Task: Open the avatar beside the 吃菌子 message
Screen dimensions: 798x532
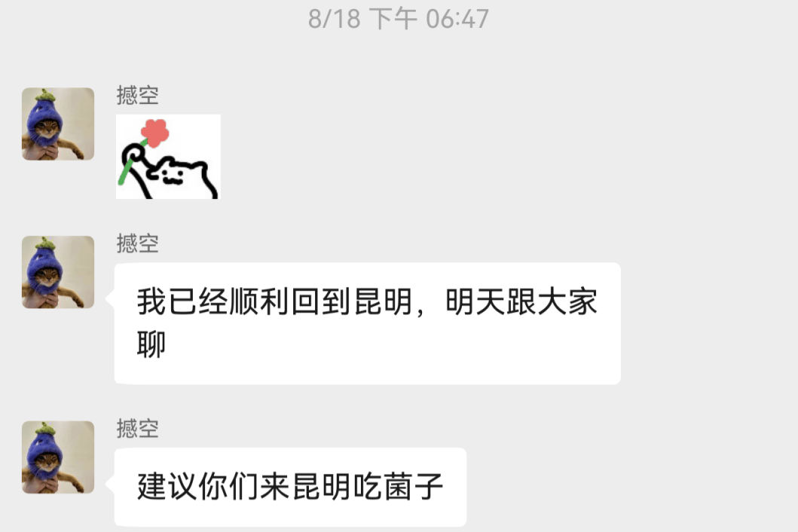Action: pos(58,457)
